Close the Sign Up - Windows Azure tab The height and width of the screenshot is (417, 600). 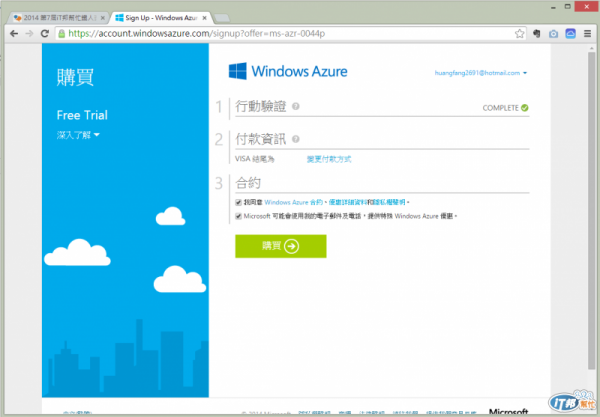(204, 18)
